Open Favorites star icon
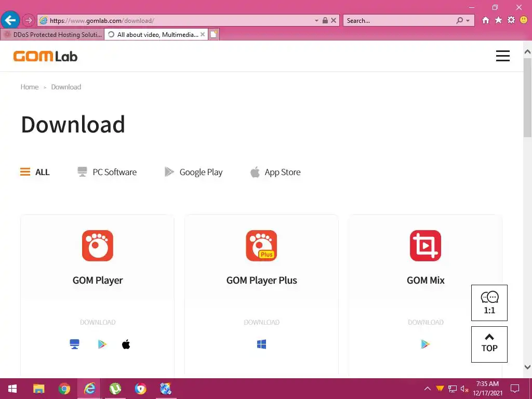 tap(498, 20)
